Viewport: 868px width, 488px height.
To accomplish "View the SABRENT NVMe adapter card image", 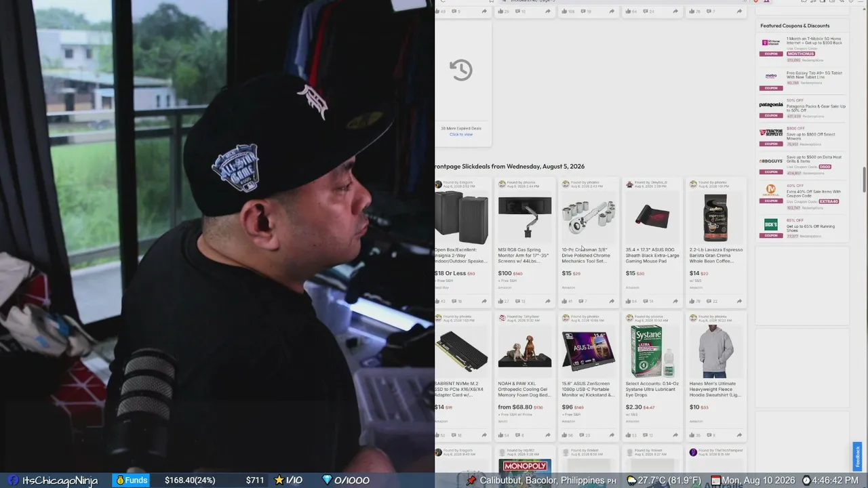I will (x=461, y=351).
